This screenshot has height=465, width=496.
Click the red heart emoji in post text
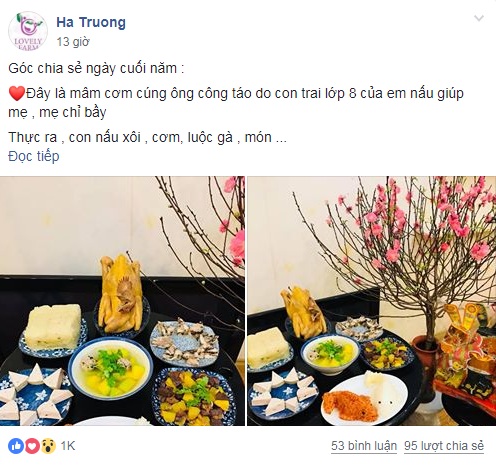click(x=17, y=94)
